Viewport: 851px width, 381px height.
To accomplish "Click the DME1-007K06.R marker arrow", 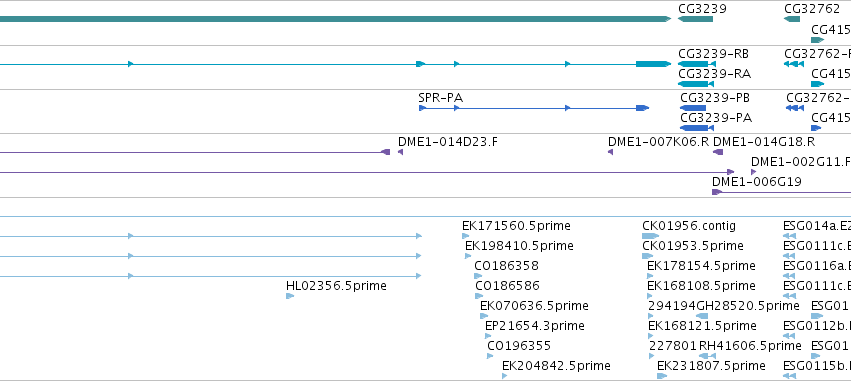I will click(x=611, y=152).
